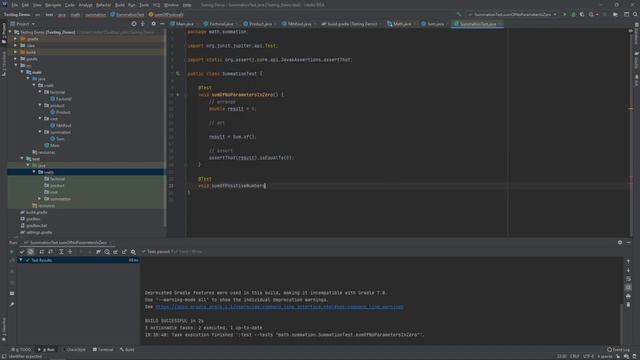Expand the summation package under test
Screen dimensions: 640x360
tap(40, 199)
